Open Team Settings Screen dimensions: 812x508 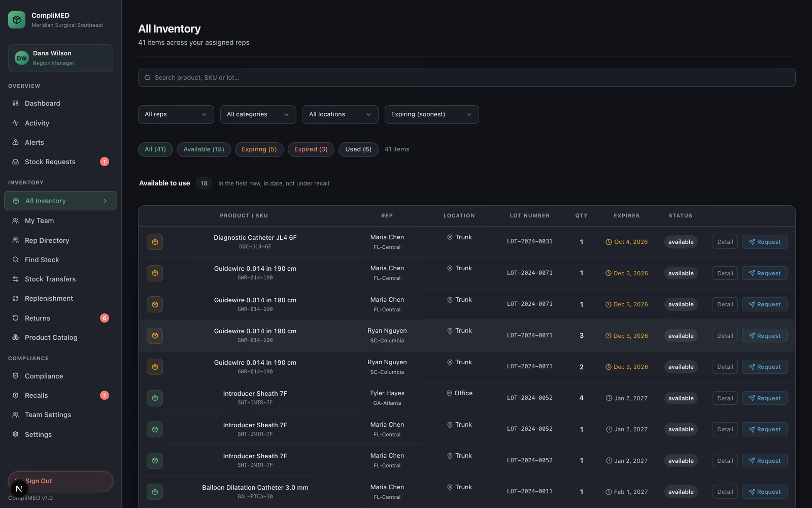click(60, 415)
